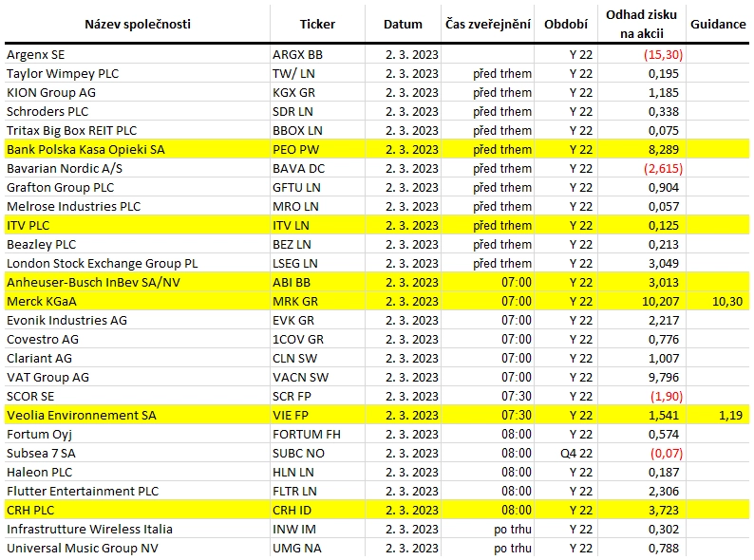Viewport: 754px width, 560px height.
Task: Click the 'Odhad zisku na akcii' header
Action: [641, 24]
